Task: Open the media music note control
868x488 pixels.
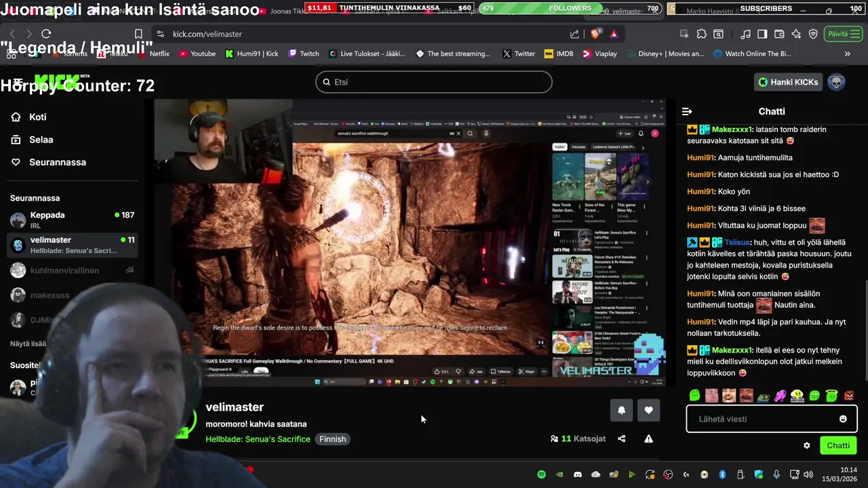Action: (745, 34)
